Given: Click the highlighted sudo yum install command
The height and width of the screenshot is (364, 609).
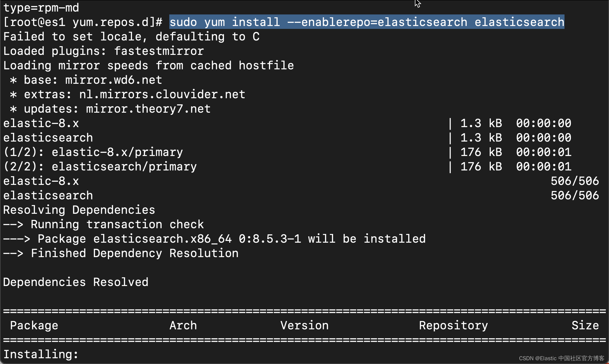Looking at the screenshot, I should [x=366, y=22].
